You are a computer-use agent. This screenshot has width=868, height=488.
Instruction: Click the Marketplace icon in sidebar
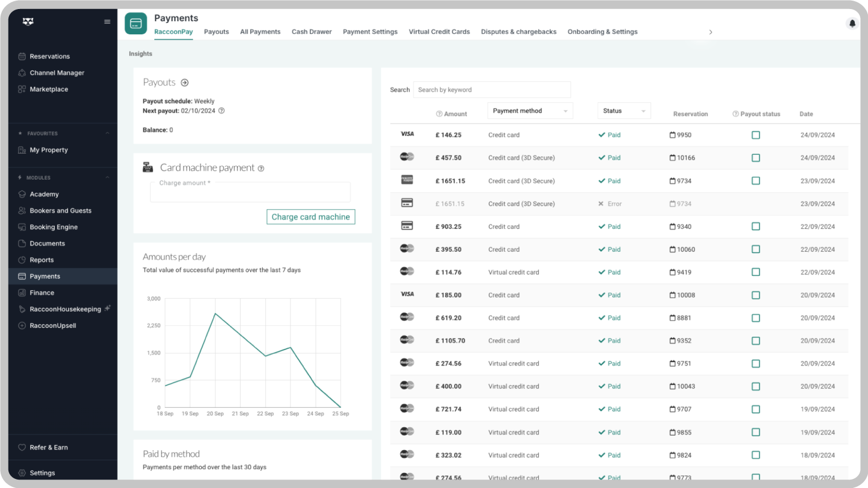pyautogui.click(x=22, y=89)
